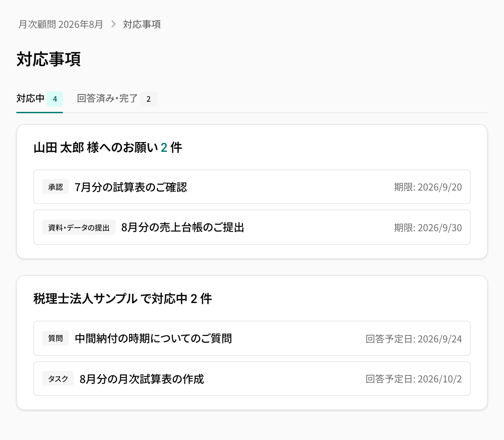Open the 月次顧問 2026年8月 breadcrumb link
Screen dimensions: 504x440
(60, 24)
